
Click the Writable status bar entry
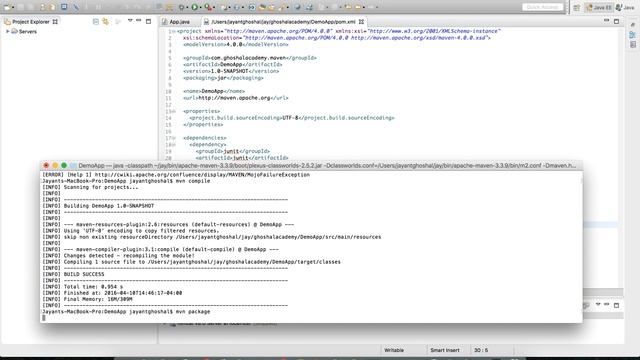[394, 350]
